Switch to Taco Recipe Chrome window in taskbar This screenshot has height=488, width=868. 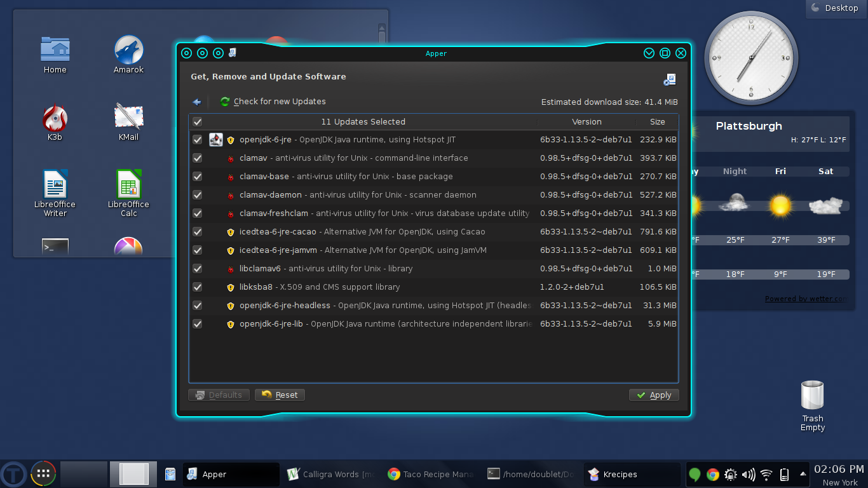tap(432, 474)
